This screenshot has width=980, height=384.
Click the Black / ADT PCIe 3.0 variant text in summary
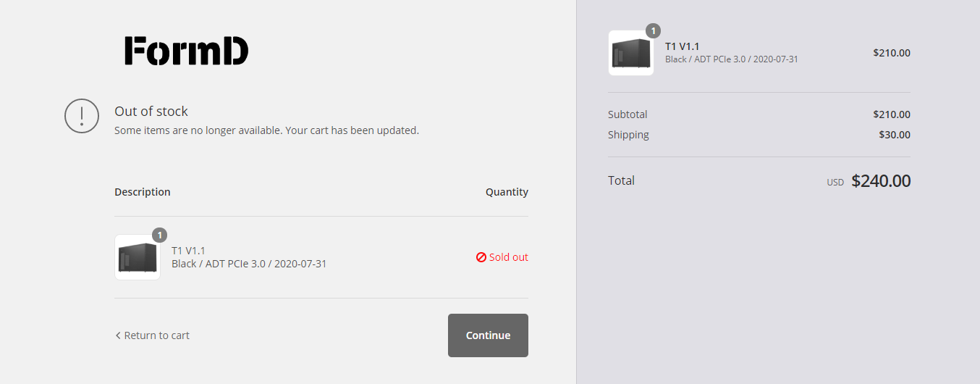point(731,59)
